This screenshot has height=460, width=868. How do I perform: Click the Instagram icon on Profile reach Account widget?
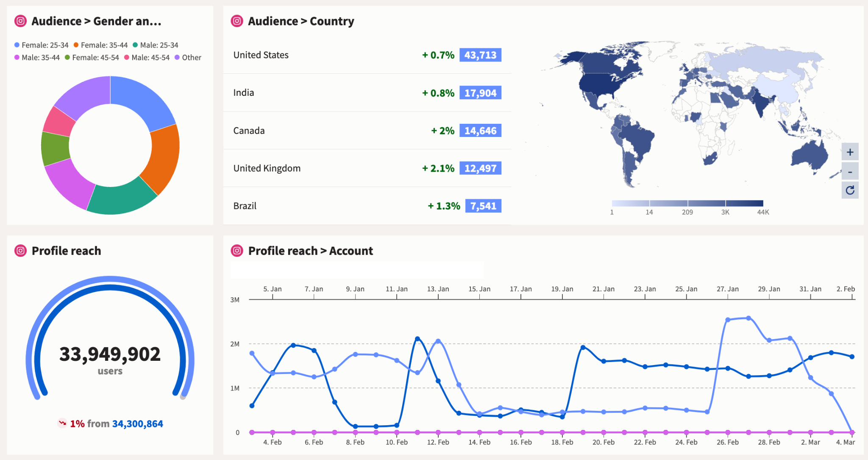236,251
